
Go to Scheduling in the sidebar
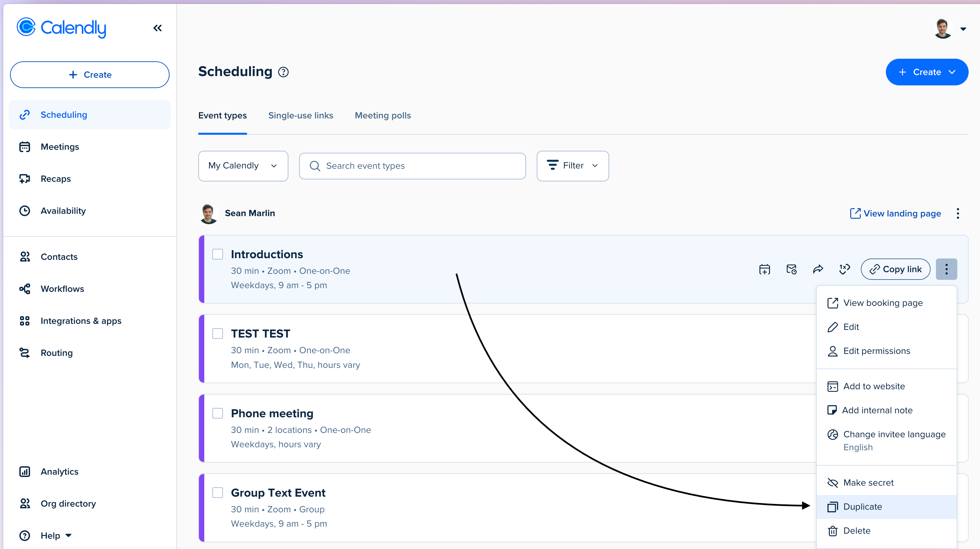tap(90, 115)
